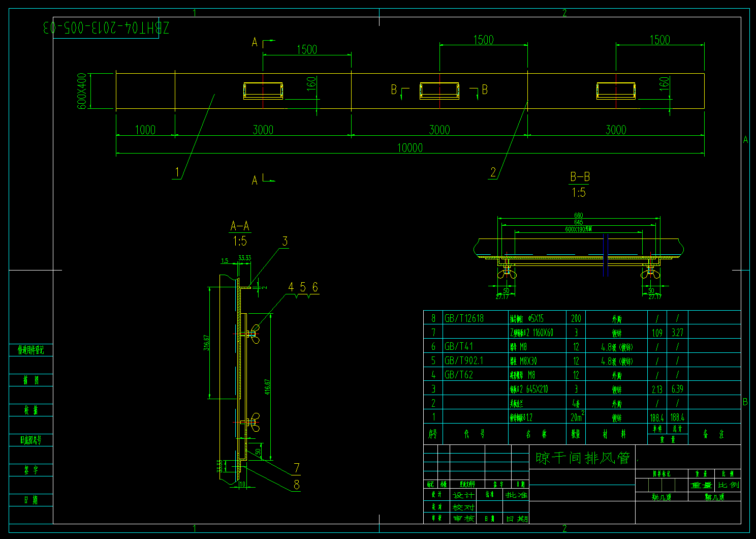The image size is (756, 539).
Task: Select the callout numbers 4 5 6
Action: [x=303, y=287]
